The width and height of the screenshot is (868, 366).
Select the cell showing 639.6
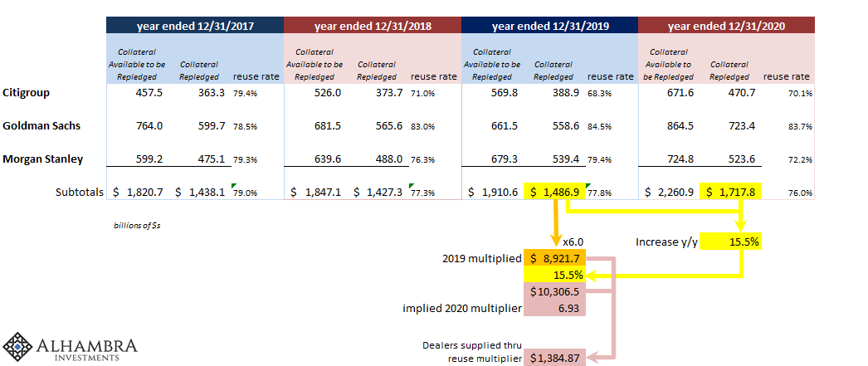point(327,159)
